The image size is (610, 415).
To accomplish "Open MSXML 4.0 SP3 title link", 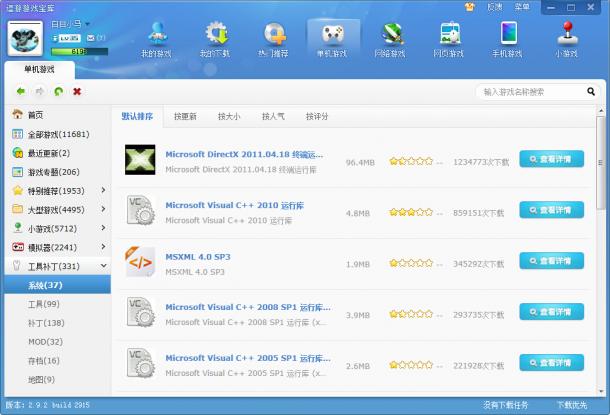I will tap(198, 257).
